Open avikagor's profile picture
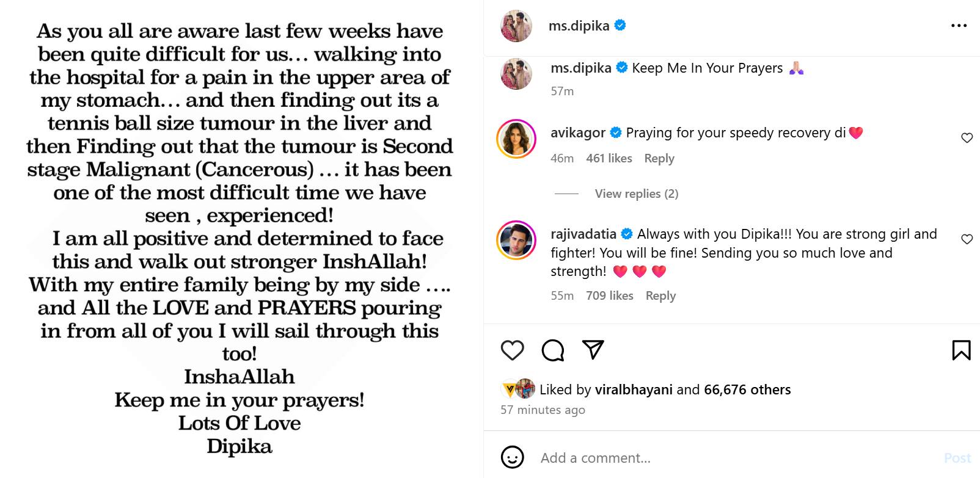 point(516,139)
